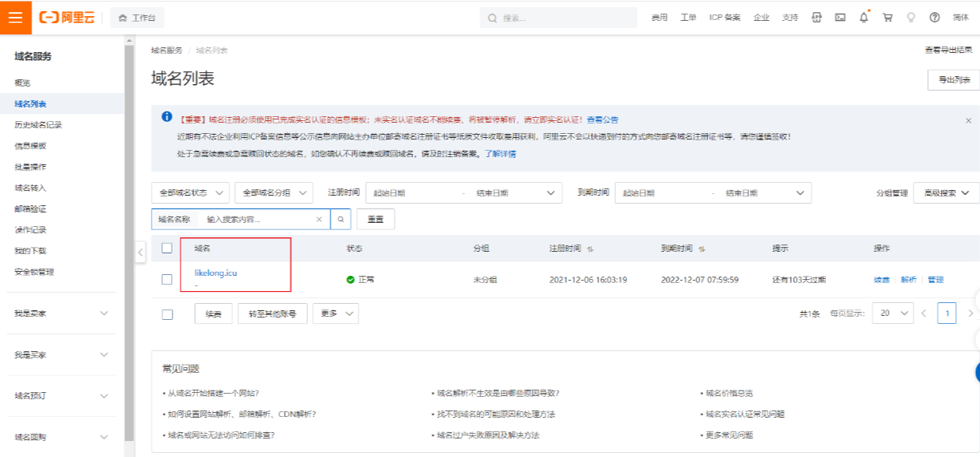Open the API code icon in the header
The image size is (980, 457).
click(816, 17)
